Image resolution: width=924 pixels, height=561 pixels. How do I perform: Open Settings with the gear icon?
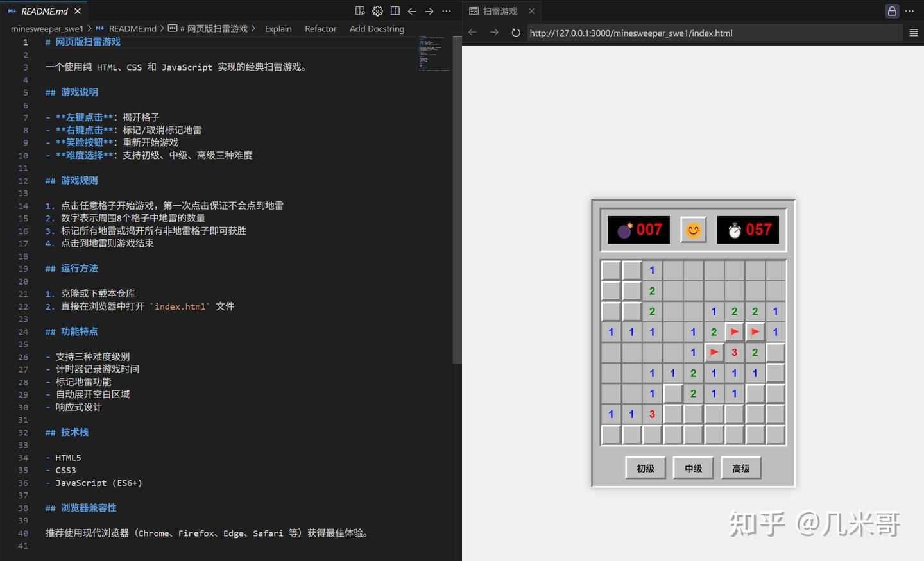377,11
